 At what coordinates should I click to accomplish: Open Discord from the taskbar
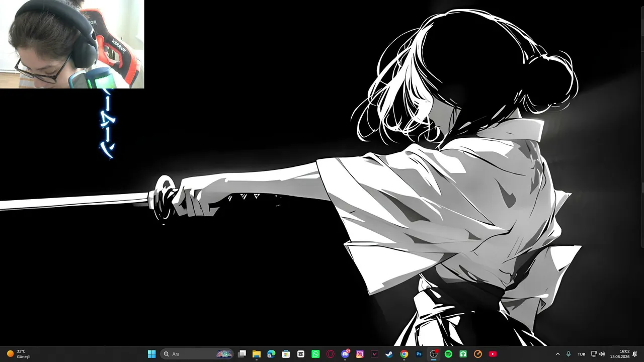(x=345, y=354)
